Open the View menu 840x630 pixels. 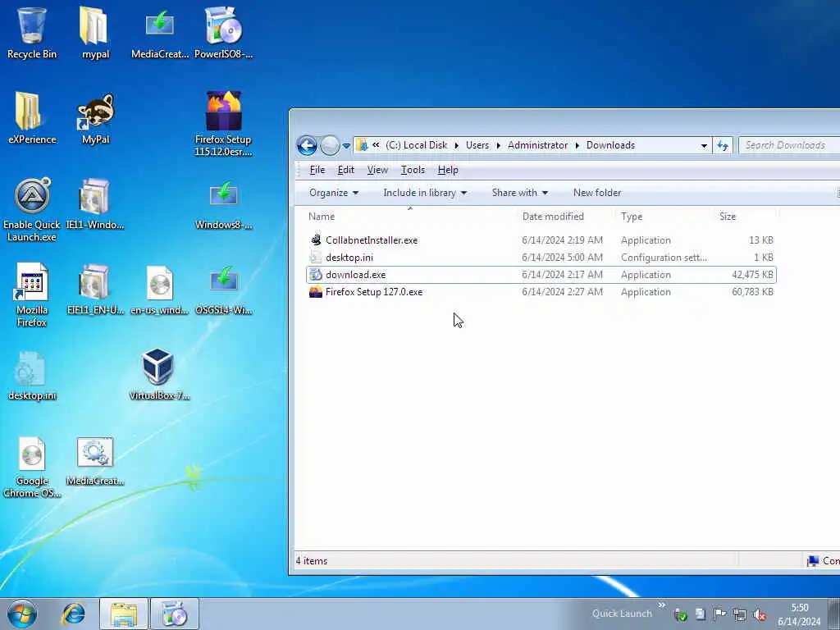pyautogui.click(x=377, y=170)
